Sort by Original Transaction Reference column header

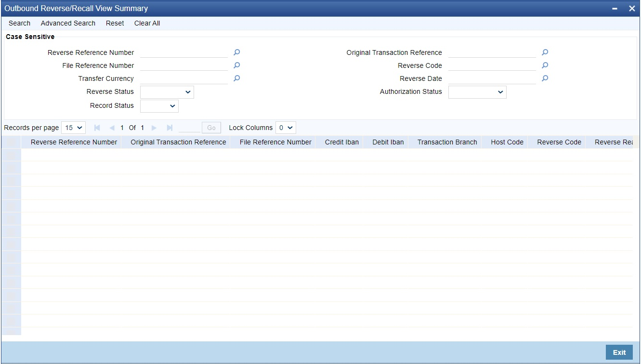(x=178, y=142)
